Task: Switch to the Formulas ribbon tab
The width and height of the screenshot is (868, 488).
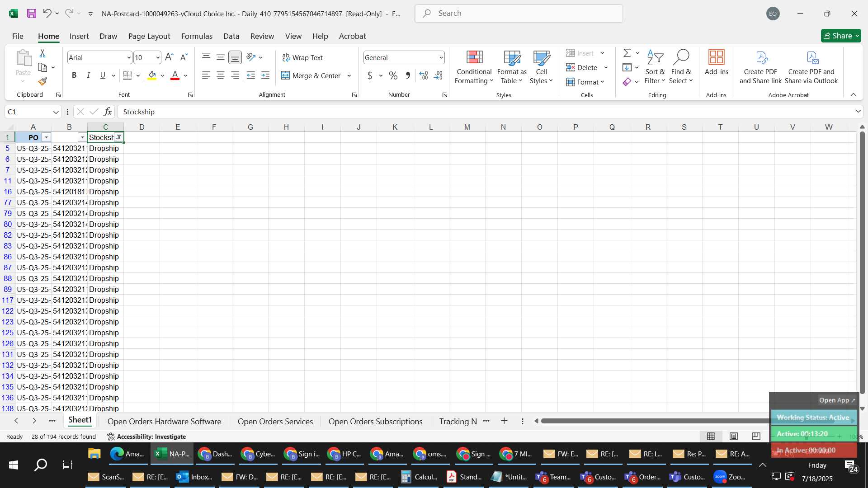Action: pos(197,36)
